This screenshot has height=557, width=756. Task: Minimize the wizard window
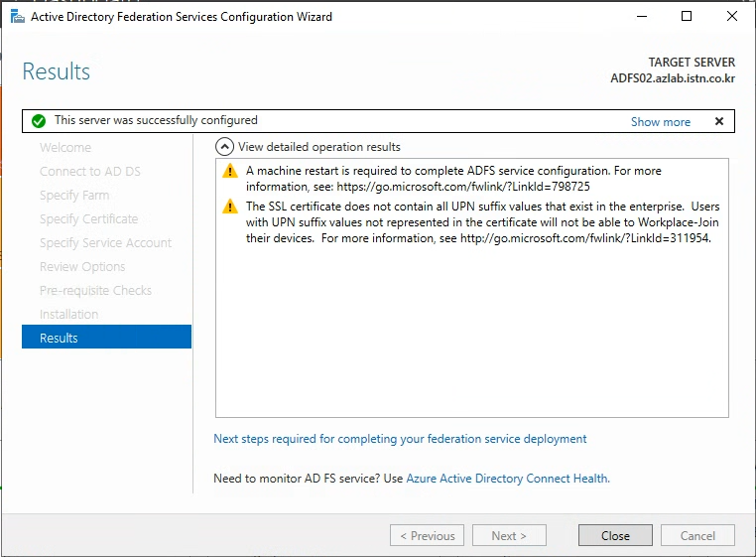click(642, 17)
